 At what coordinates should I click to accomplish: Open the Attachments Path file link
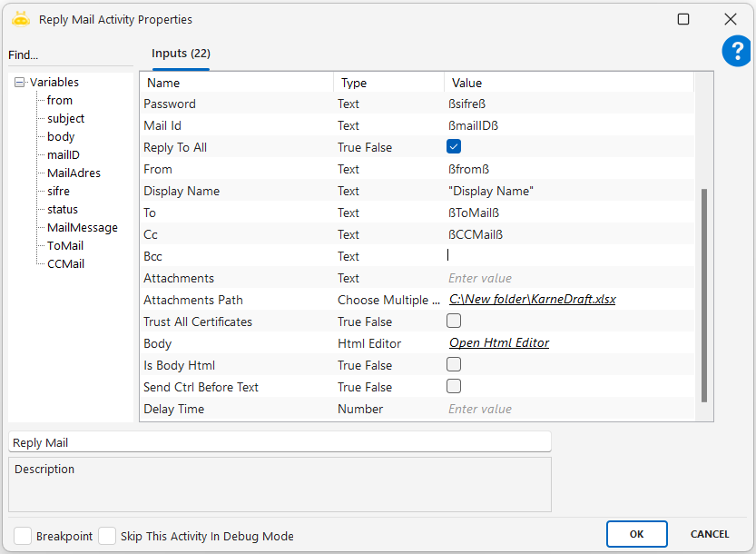532,300
